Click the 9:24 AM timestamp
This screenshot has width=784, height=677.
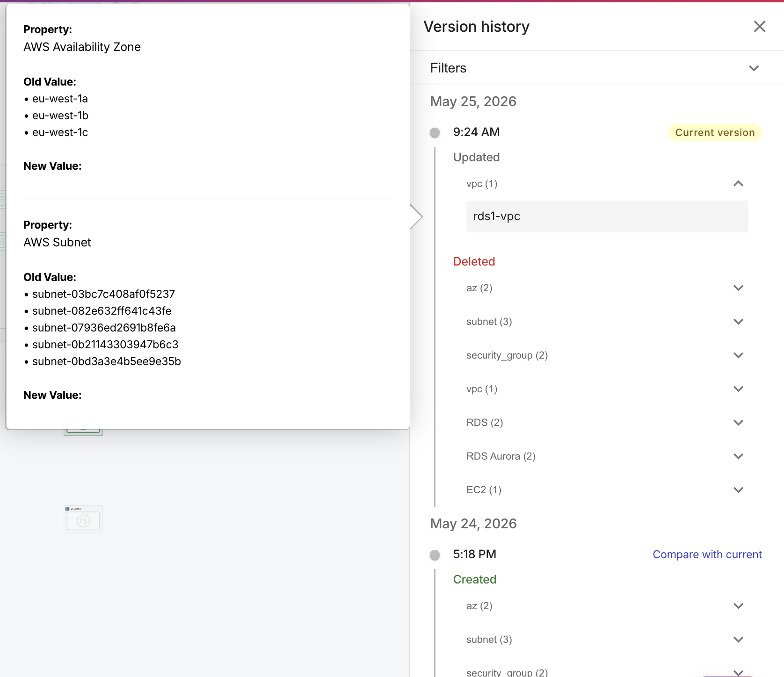click(x=476, y=132)
